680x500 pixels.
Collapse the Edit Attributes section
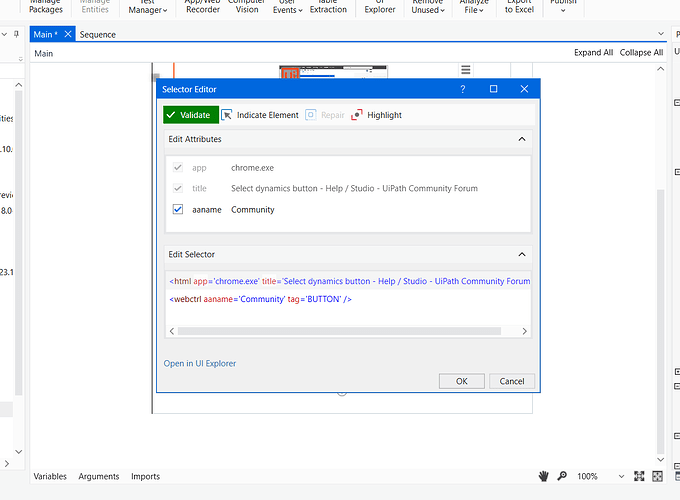click(x=522, y=139)
